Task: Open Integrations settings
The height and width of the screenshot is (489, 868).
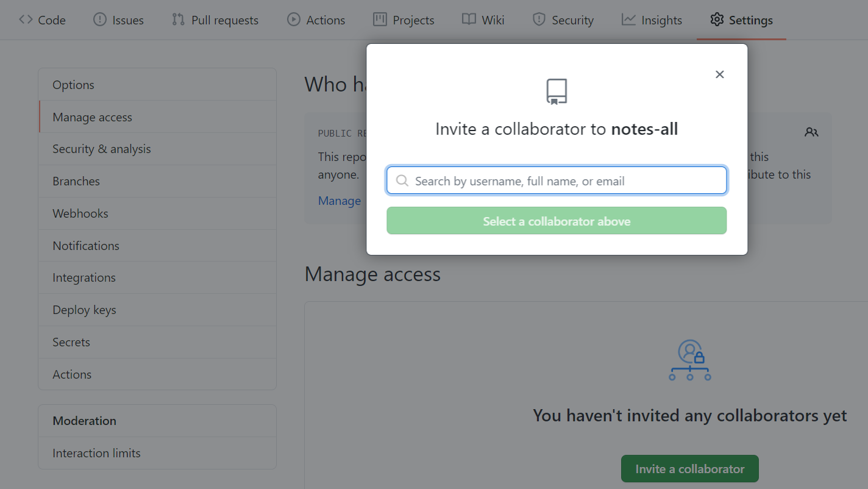Action: coord(157,277)
